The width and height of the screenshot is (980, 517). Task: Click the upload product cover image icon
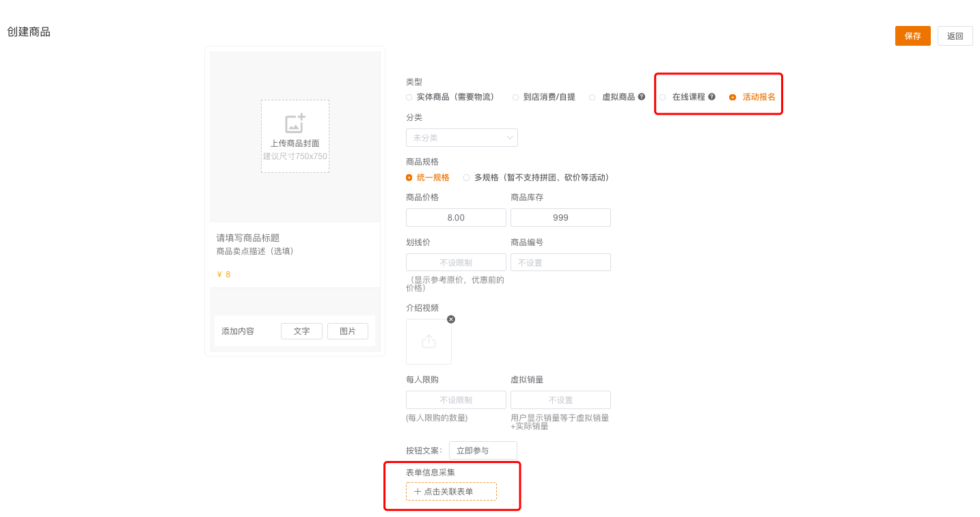pyautogui.click(x=295, y=124)
